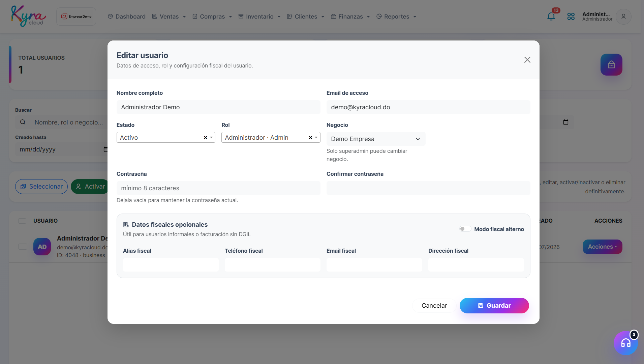
Task: Open the Estado dropdown arrow
Action: (x=211, y=138)
